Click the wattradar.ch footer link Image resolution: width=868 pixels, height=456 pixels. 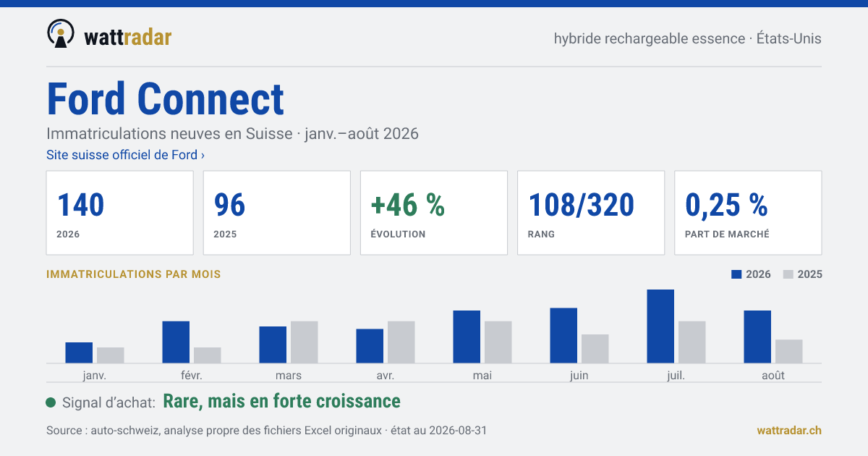click(x=789, y=430)
